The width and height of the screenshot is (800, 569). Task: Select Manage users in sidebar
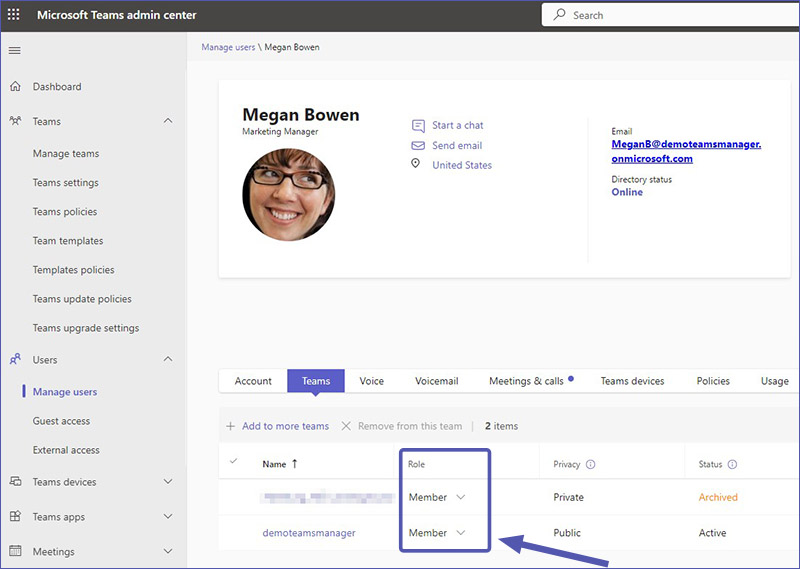(x=65, y=391)
